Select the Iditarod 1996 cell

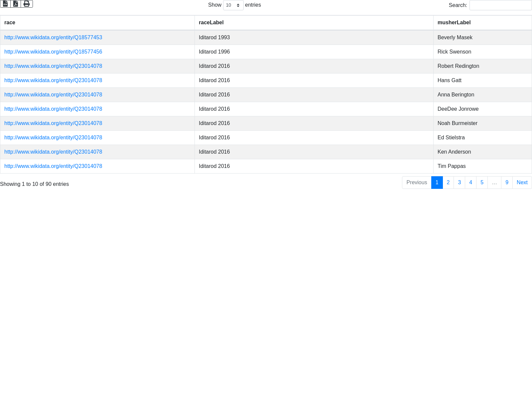pos(314,52)
